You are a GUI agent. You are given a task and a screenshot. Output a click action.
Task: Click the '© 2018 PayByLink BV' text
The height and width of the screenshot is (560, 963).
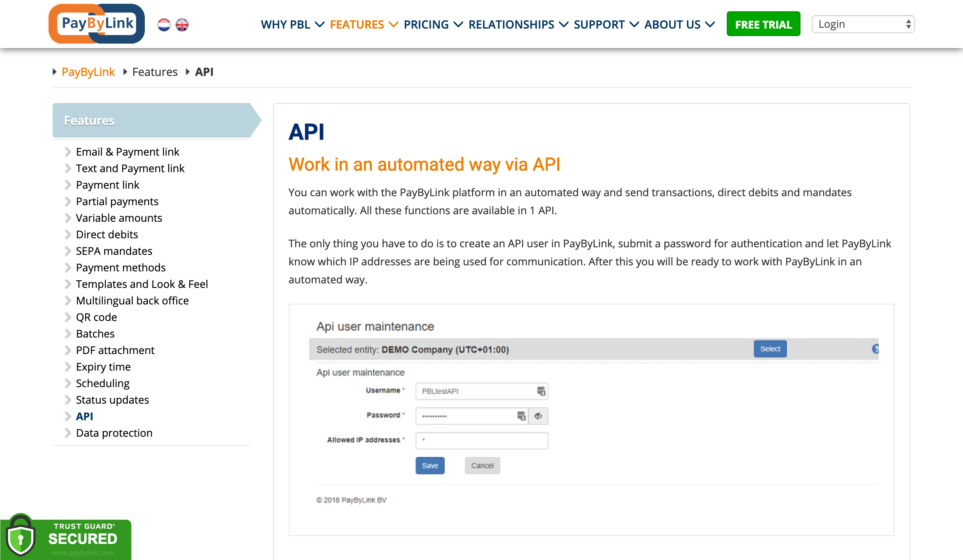pos(352,500)
